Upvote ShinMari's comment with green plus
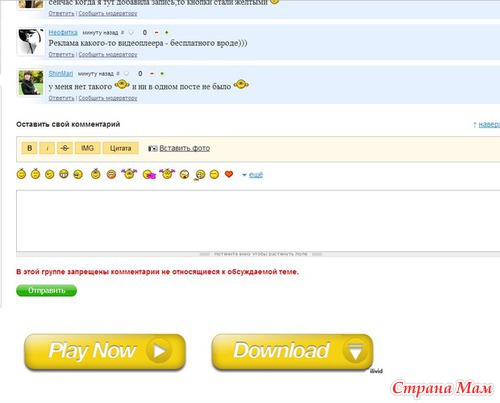The image size is (500, 403). [162, 73]
